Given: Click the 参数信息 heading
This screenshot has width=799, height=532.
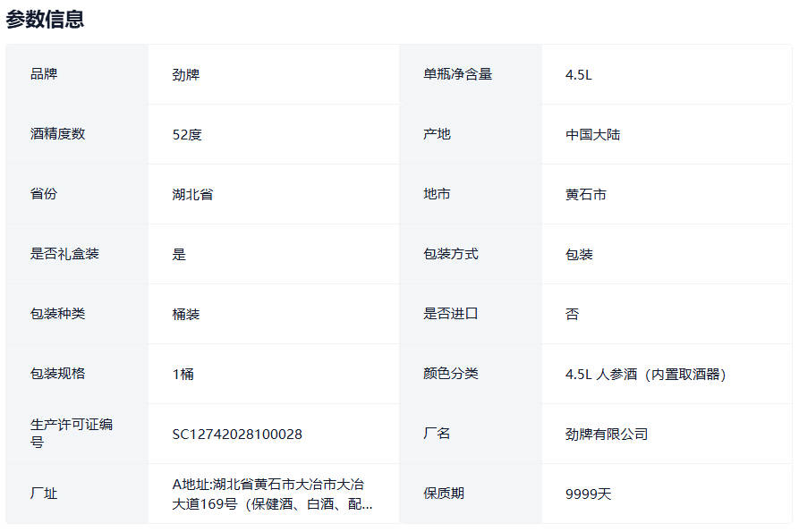Looking at the screenshot, I should click(x=46, y=19).
